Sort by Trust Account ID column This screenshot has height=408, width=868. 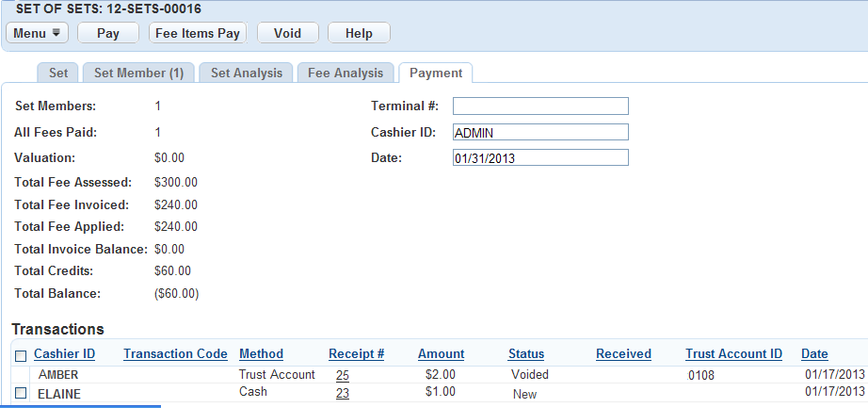click(733, 354)
